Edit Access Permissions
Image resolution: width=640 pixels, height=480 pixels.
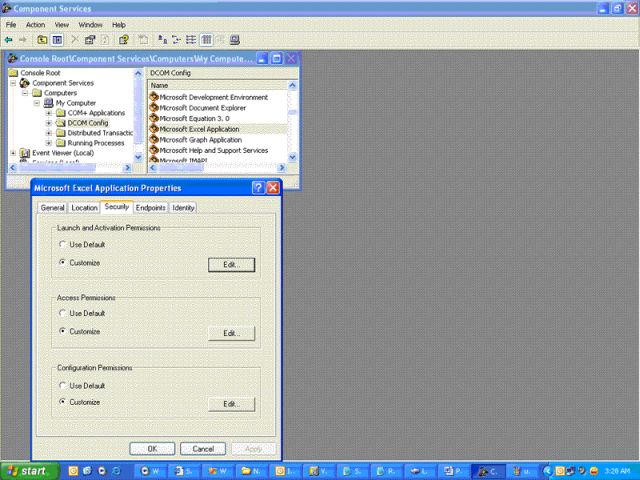231,333
